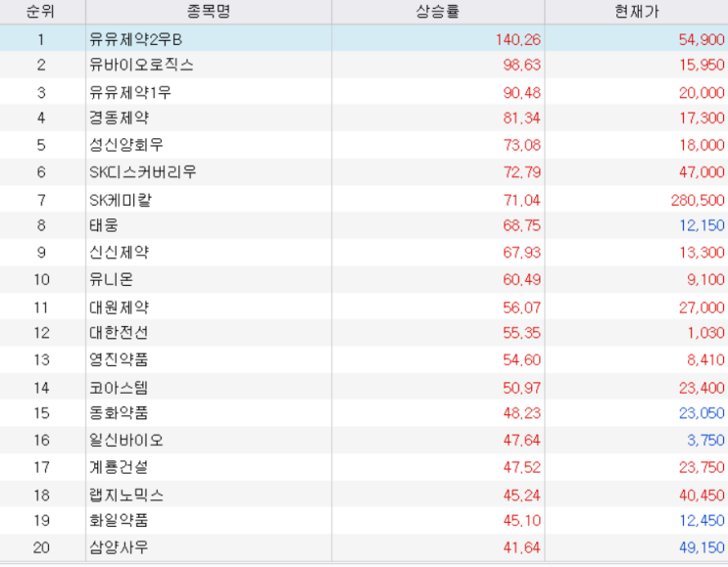This screenshot has height=567, width=728.
Task: Click the blue 23,050 price
Action: (x=702, y=412)
